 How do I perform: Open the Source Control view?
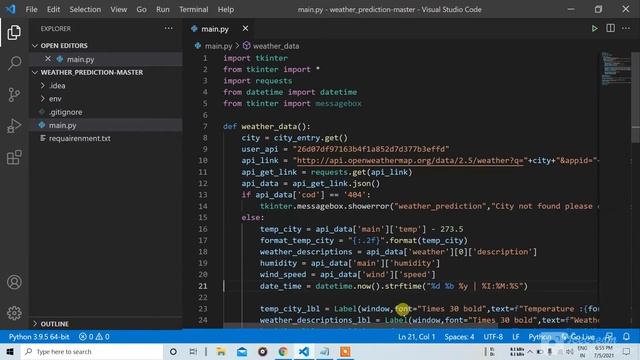click(x=14, y=95)
